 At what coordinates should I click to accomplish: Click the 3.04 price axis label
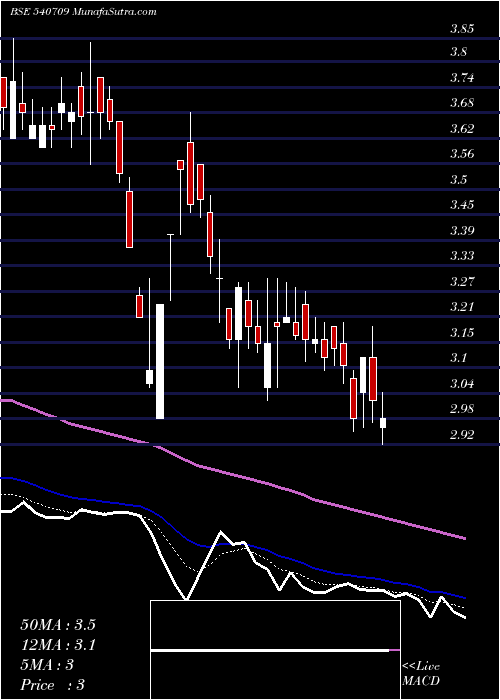(x=462, y=384)
